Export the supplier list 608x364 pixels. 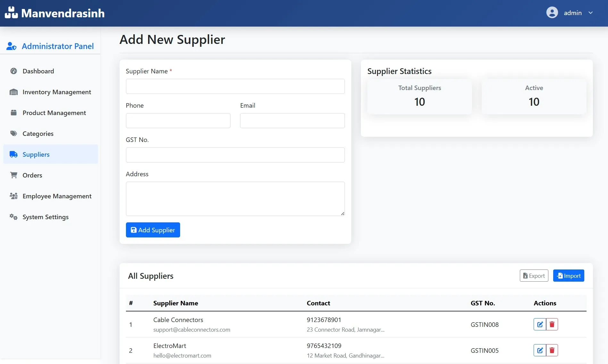[x=534, y=276]
